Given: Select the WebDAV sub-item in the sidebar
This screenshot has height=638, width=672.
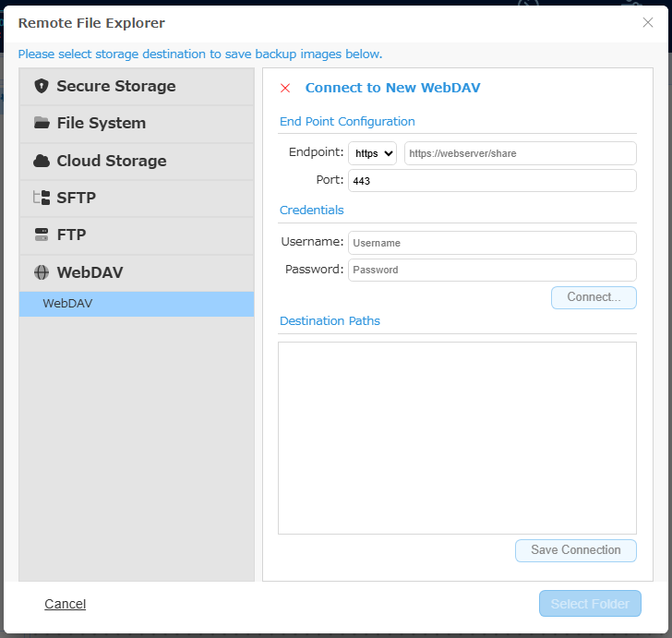Looking at the screenshot, I should (137, 304).
